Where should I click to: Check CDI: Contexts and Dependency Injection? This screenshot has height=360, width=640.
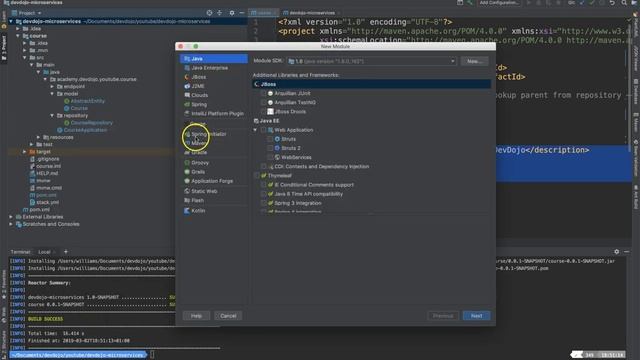click(x=263, y=167)
